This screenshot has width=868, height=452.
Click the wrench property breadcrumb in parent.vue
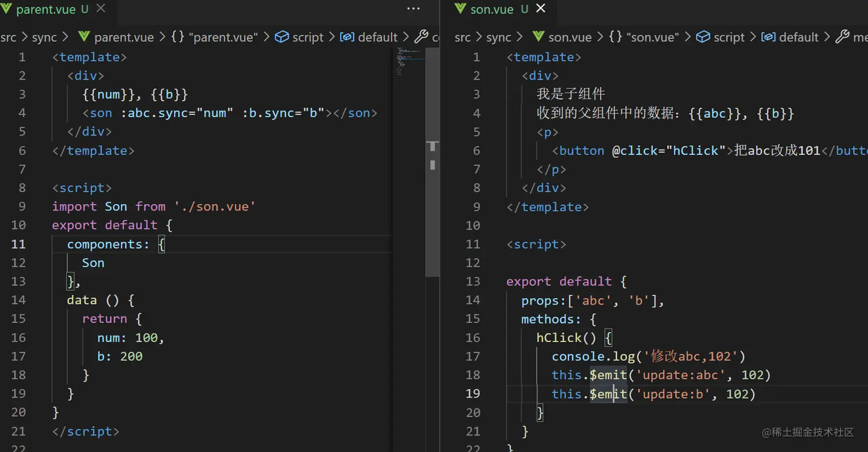427,37
